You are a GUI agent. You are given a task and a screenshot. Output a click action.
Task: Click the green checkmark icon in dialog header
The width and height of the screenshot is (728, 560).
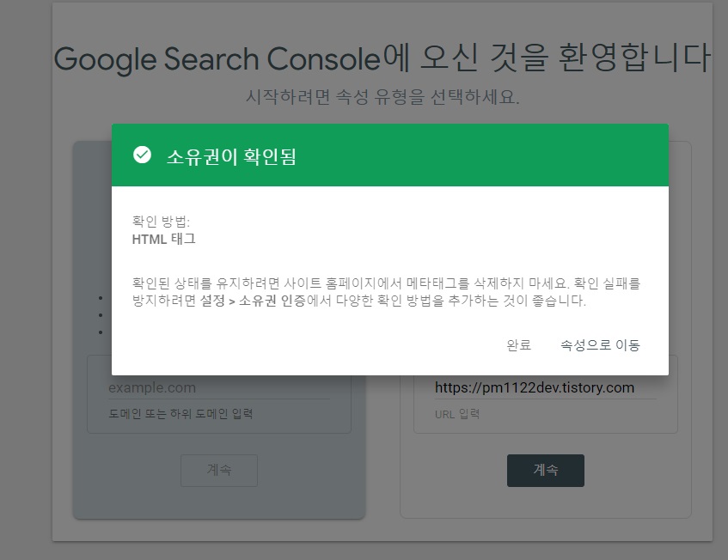coord(142,155)
